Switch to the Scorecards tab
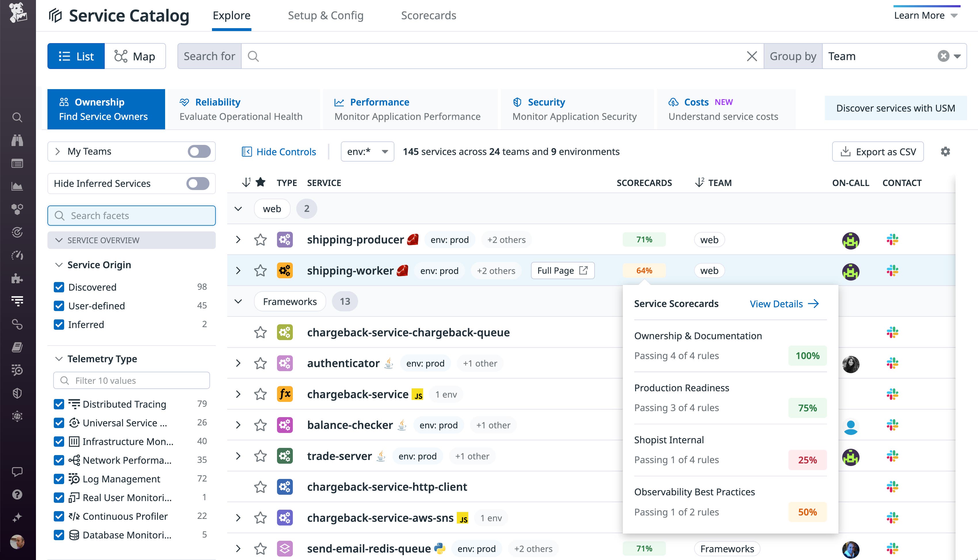978x560 pixels. (428, 16)
